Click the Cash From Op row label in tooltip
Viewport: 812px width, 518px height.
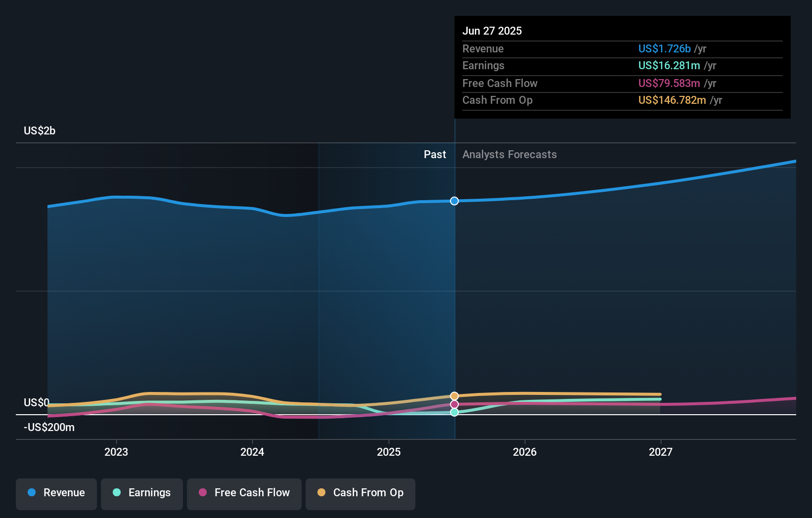tap(497, 100)
